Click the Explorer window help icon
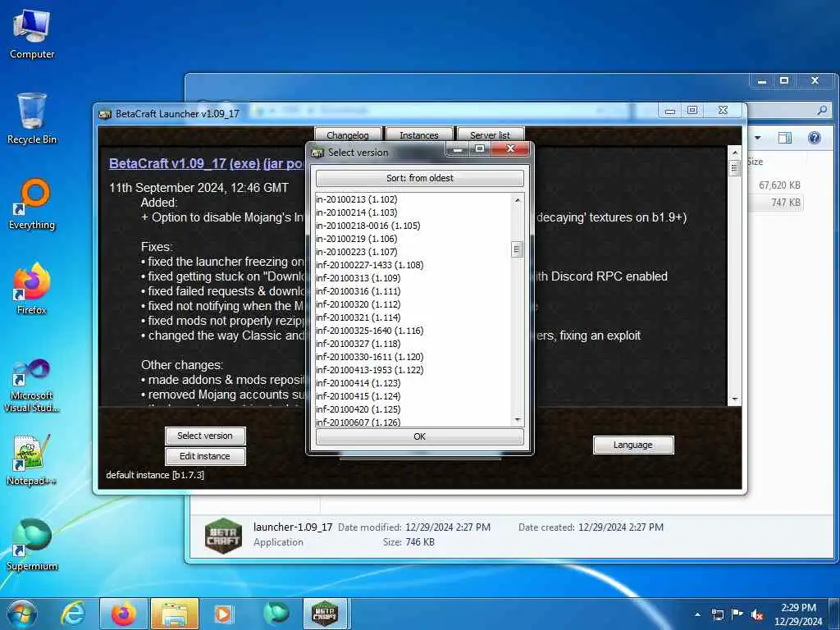The height and width of the screenshot is (630, 840). pyautogui.click(x=815, y=138)
